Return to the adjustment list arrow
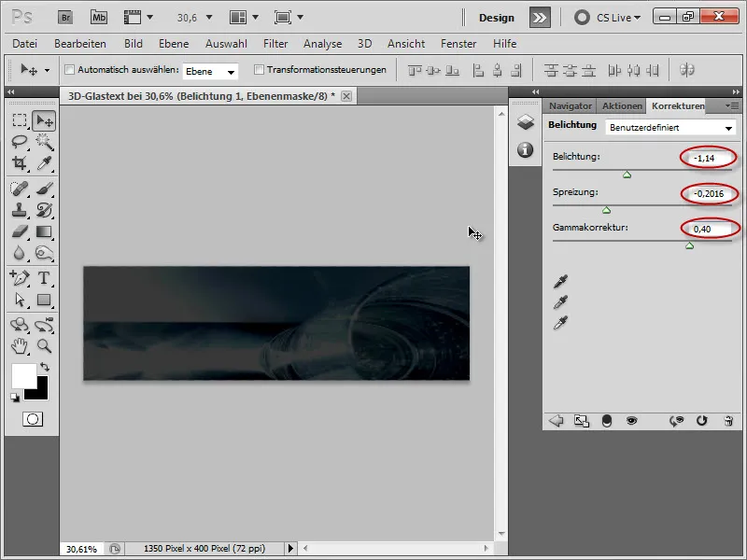 556,421
